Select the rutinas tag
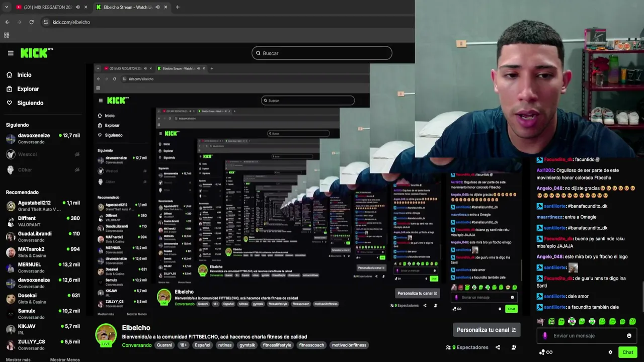 pyautogui.click(x=225, y=345)
